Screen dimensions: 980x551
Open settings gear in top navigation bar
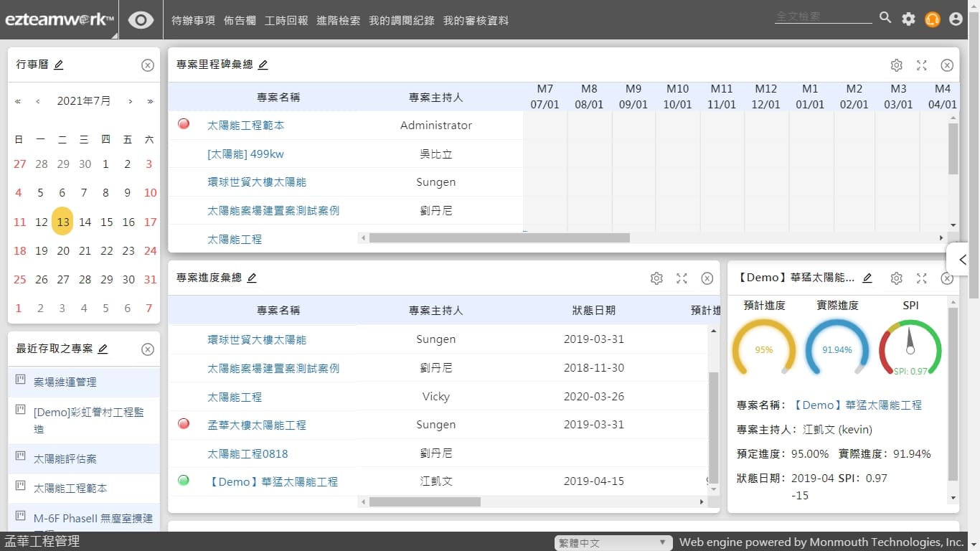pos(908,19)
